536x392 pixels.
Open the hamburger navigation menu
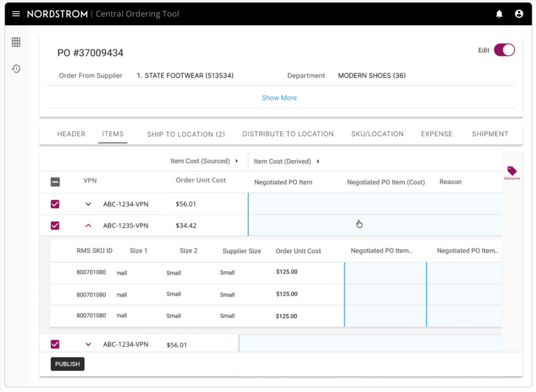(x=16, y=14)
